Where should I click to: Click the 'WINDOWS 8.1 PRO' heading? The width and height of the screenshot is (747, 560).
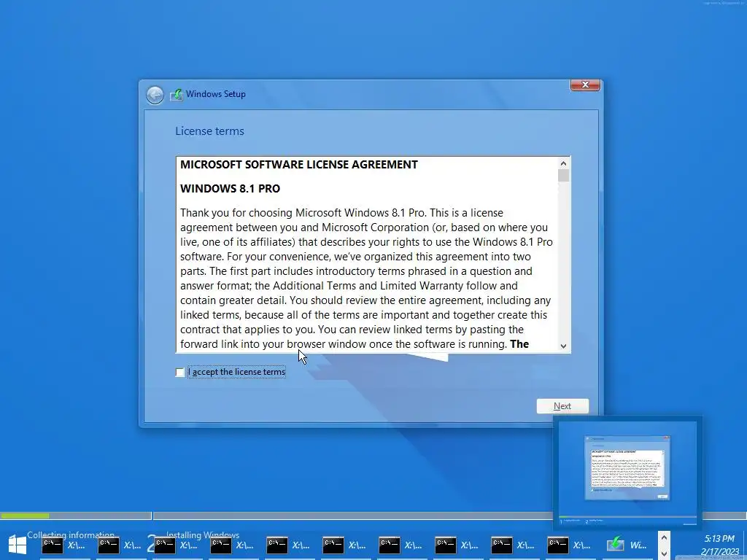tap(230, 189)
